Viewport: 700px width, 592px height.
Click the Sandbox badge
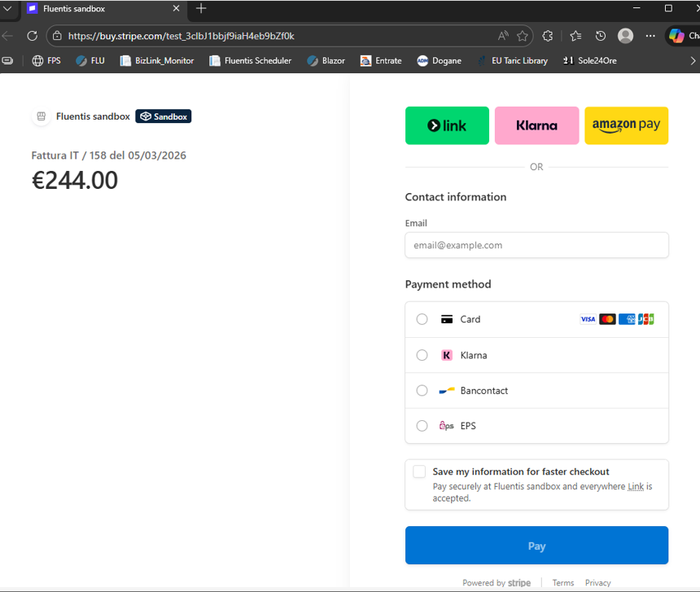click(x=164, y=116)
